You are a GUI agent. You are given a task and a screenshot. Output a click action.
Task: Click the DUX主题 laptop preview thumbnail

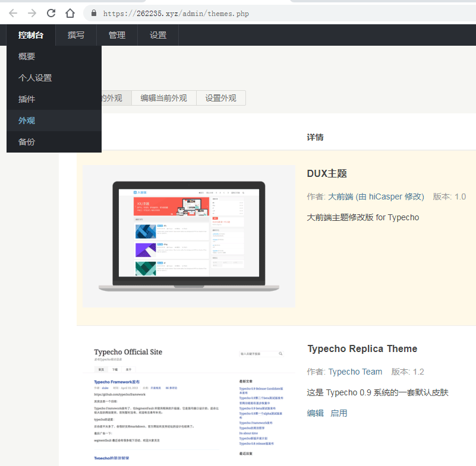pos(189,236)
